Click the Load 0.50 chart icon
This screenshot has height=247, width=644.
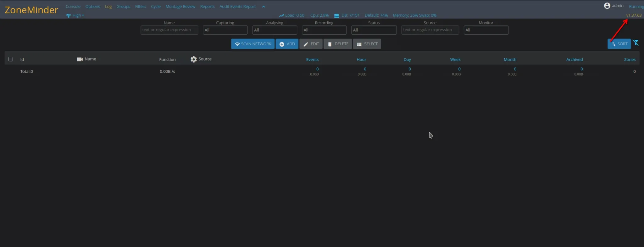pyautogui.click(x=281, y=15)
